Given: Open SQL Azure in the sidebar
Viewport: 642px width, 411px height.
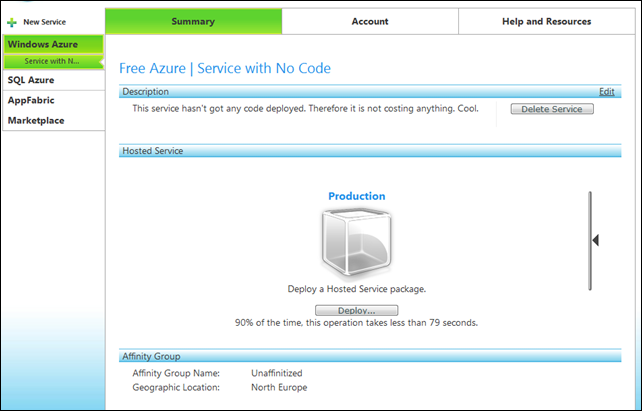Looking at the screenshot, I should pos(53,80).
